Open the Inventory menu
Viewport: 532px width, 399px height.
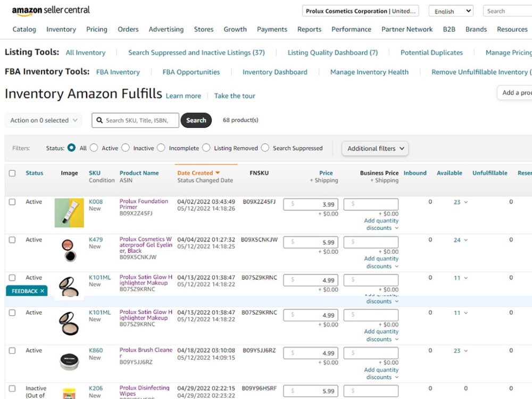pos(61,29)
